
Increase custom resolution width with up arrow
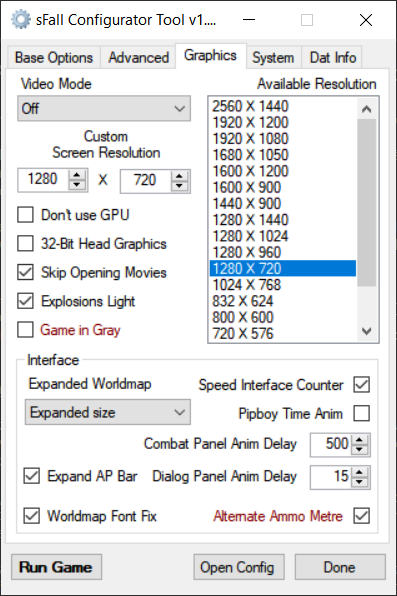point(77,175)
